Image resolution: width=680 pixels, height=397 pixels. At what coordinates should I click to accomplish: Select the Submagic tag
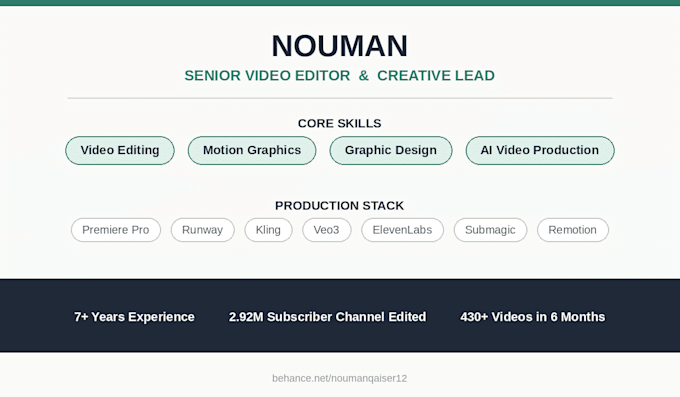click(x=490, y=230)
